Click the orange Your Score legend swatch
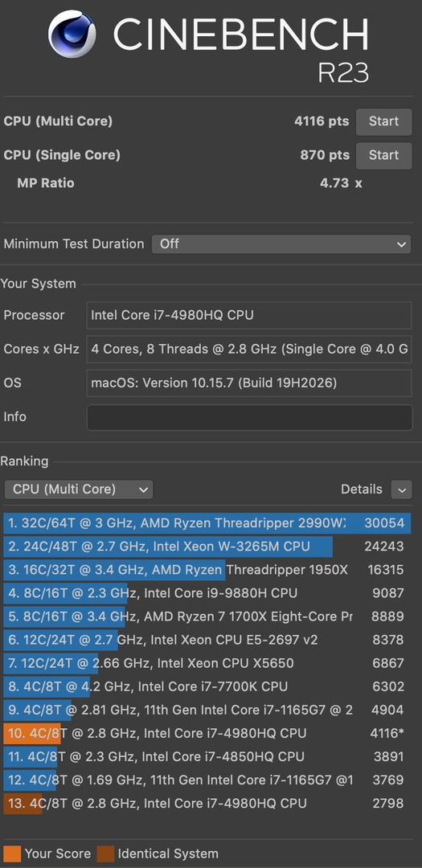The width and height of the screenshot is (422, 868). click(x=12, y=854)
